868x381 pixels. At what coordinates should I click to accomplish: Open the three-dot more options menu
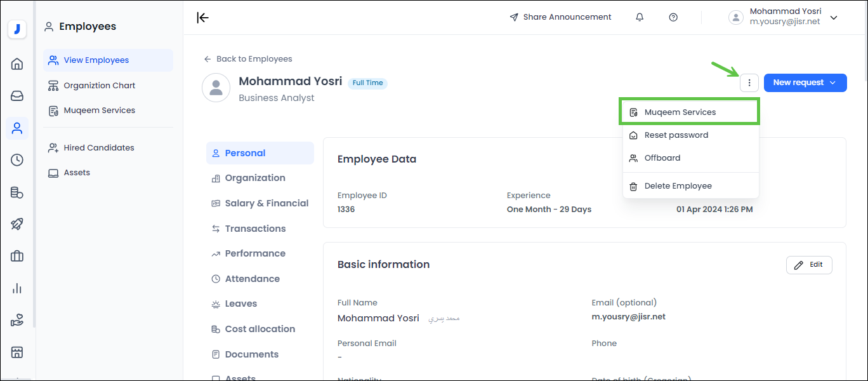[x=749, y=83]
